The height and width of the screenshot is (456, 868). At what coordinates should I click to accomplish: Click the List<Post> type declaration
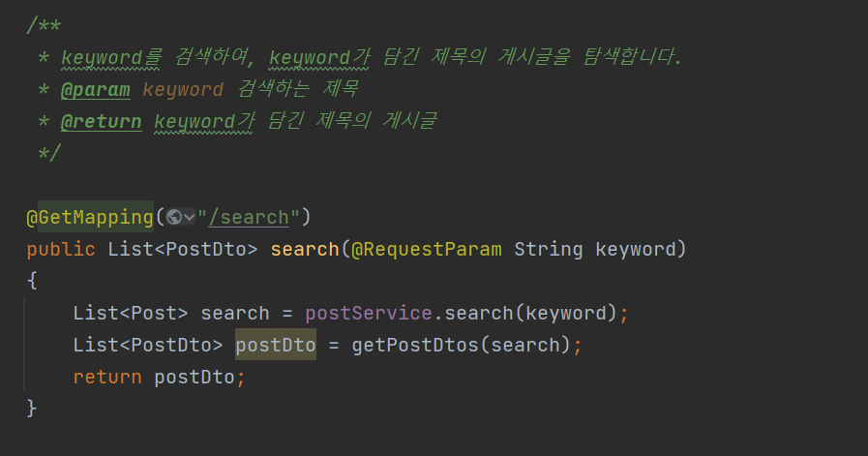coord(131,313)
